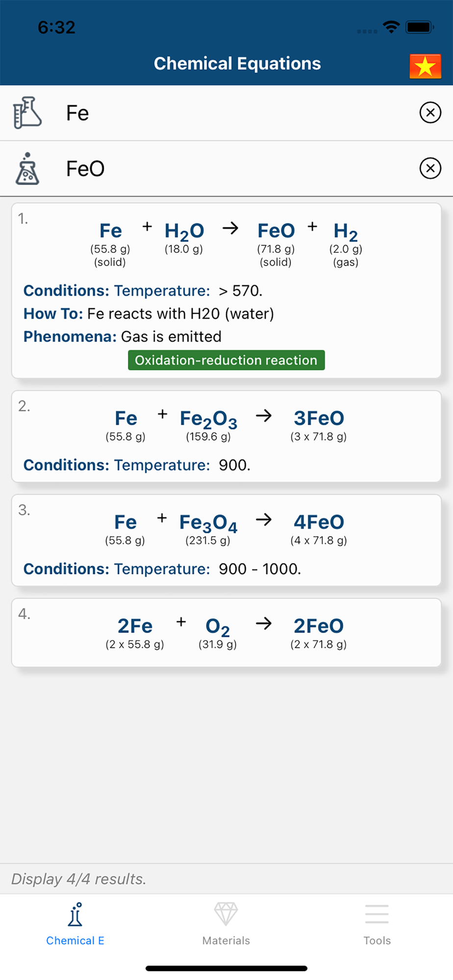Switch to the Materials tab

(226, 924)
